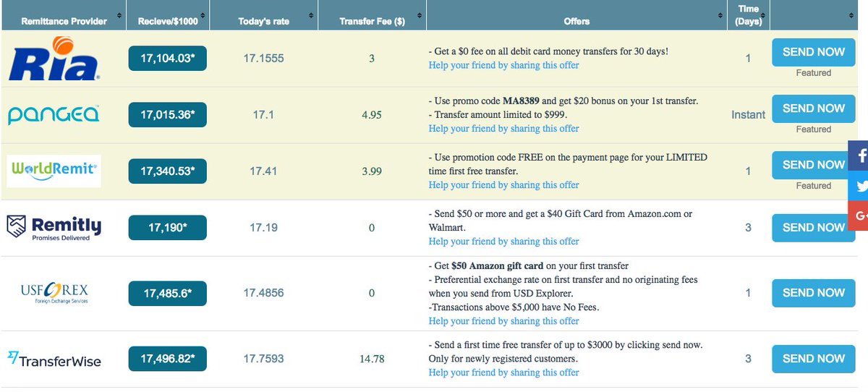Click WorldRemit's 17,340.53* receive amount
This screenshot has width=868, height=392.
[168, 171]
